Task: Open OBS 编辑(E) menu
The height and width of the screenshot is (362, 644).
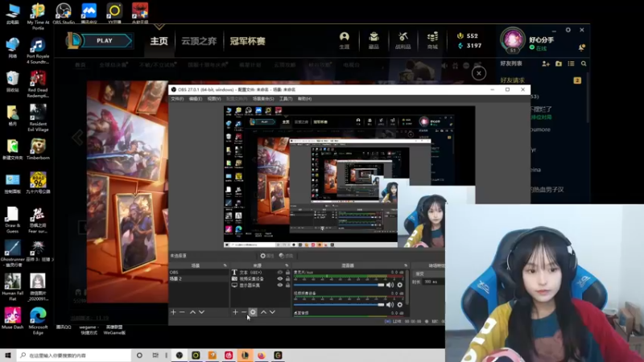Action: tap(195, 99)
